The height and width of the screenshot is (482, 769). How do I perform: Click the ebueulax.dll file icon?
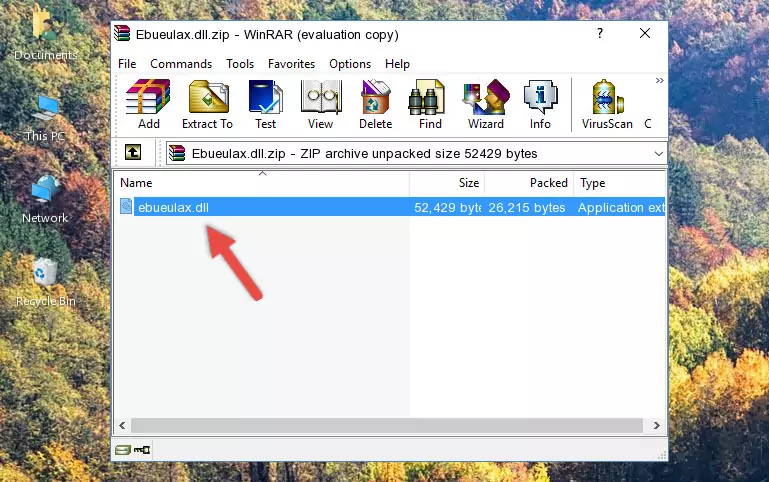pyautogui.click(x=126, y=206)
